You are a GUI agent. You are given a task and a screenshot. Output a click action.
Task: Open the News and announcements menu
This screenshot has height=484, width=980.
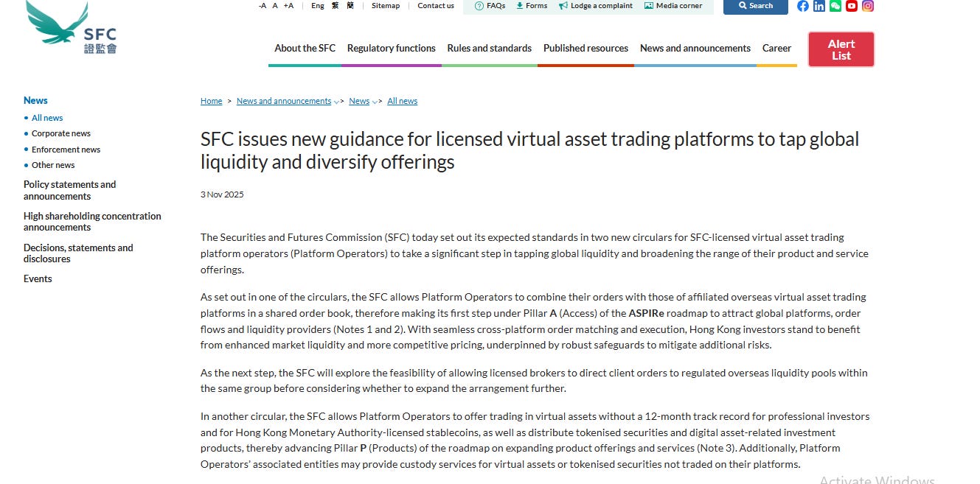[x=695, y=48]
